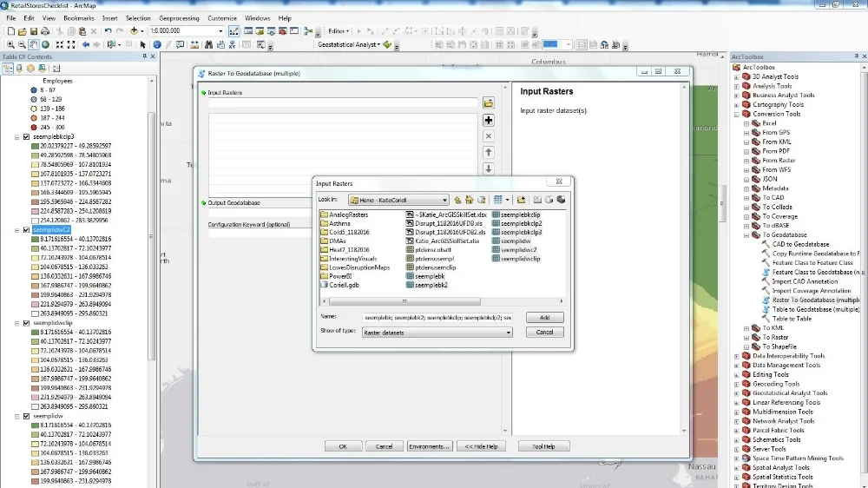Image resolution: width=868 pixels, height=488 pixels.
Task: Click the Save map icon in toolbar
Action: (x=34, y=31)
